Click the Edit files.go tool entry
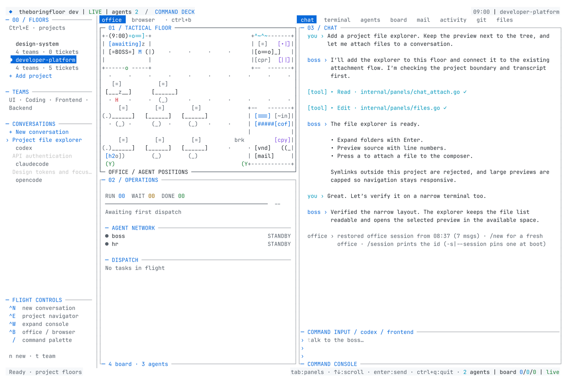Image resolution: width=567 pixels, height=392 pixels. coord(377,108)
